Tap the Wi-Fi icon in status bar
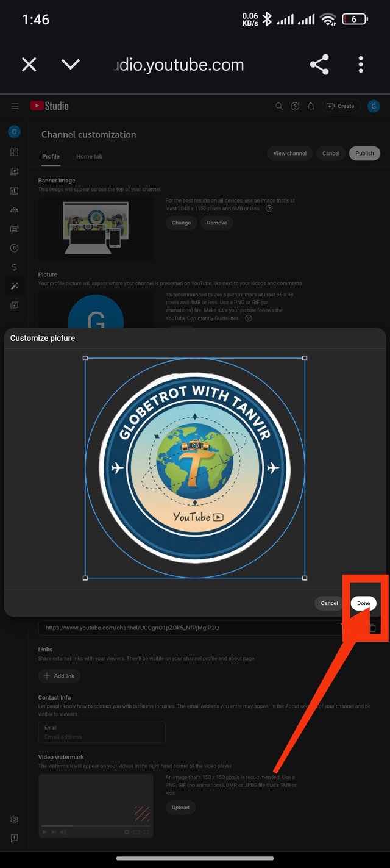Viewport: 390px width, 868px height. click(328, 20)
